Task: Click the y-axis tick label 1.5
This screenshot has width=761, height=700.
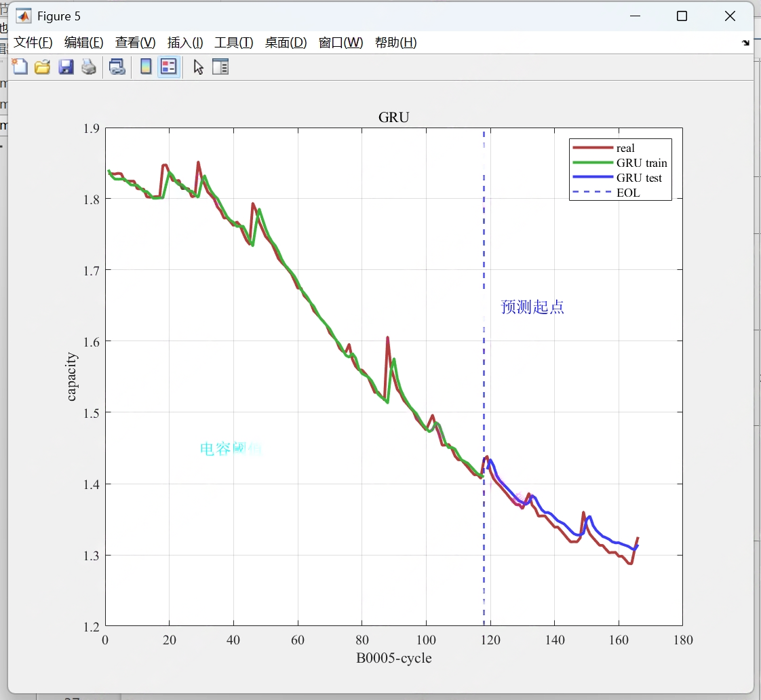Action: pyautogui.click(x=92, y=413)
